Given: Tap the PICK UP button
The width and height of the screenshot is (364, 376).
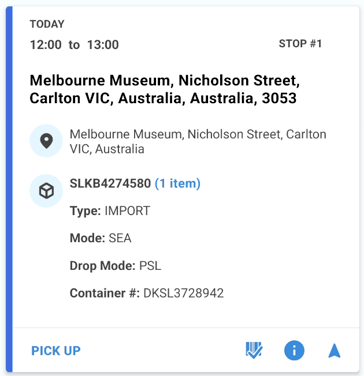Looking at the screenshot, I should tap(56, 351).
